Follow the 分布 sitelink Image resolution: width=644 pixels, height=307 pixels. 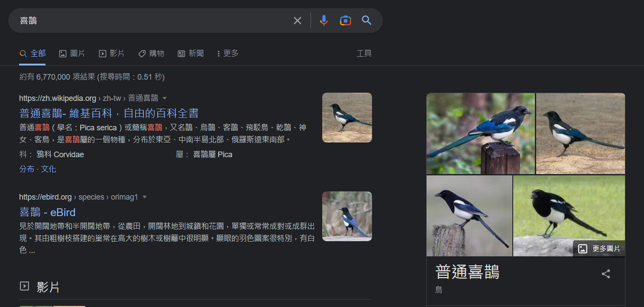(x=27, y=169)
